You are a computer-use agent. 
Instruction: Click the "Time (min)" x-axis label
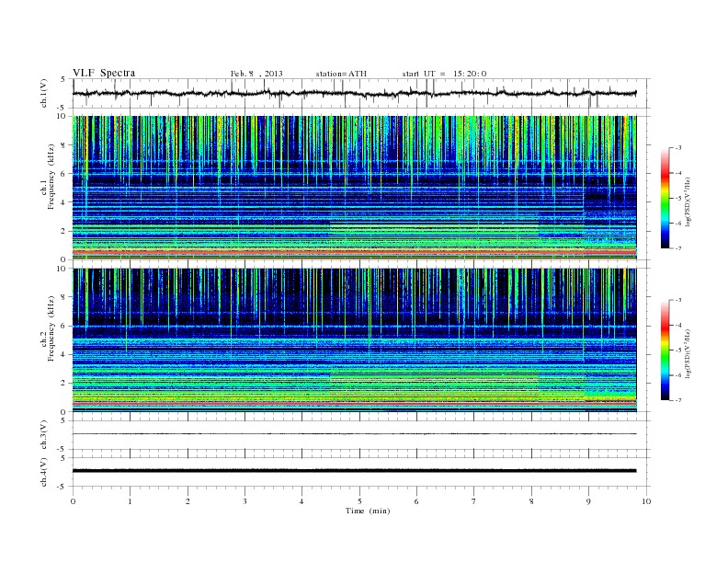(x=368, y=511)
